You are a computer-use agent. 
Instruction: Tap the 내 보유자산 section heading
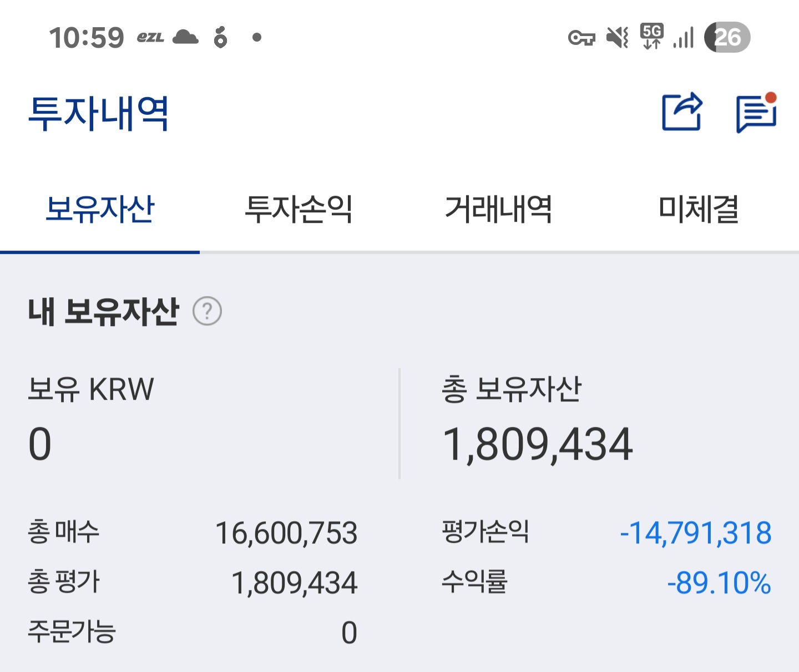(x=104, y=311)
